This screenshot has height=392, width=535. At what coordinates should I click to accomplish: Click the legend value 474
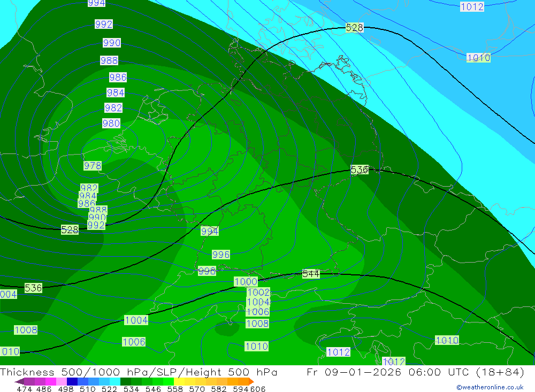[x=24, y=389]
